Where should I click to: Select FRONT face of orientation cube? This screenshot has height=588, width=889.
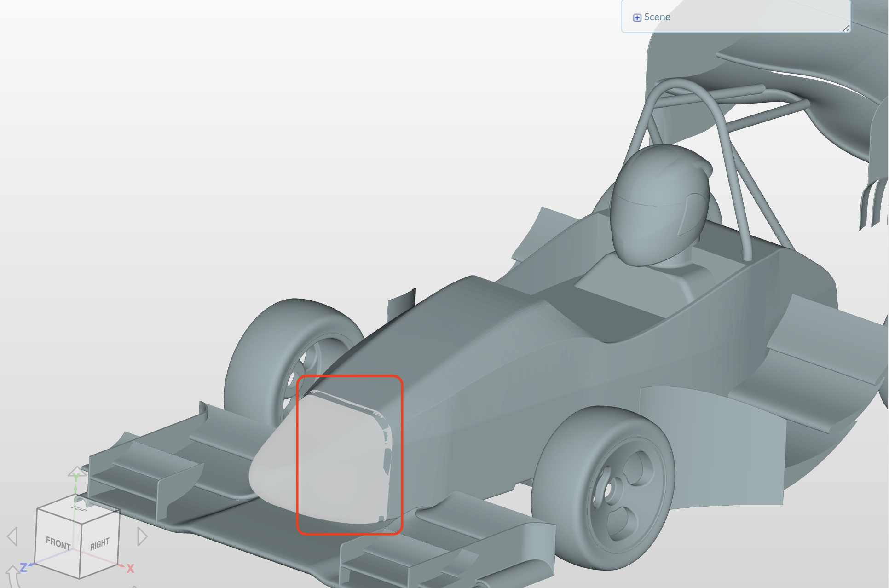pyautogui.click(x=58, y=543)
